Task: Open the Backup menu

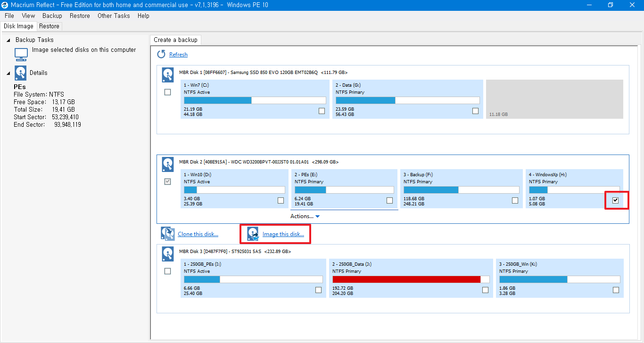Action: click(x=52, y=16)
